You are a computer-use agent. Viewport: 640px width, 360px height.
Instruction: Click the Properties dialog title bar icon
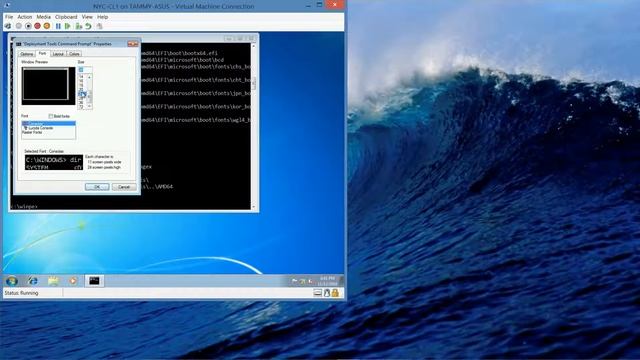coord(18,44)
